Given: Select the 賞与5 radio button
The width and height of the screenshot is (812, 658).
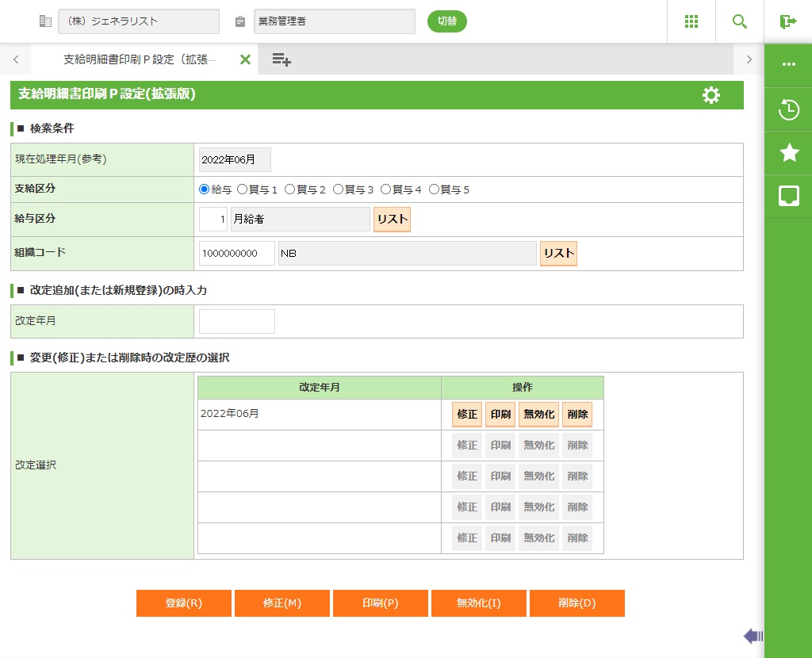Looking at the screenshot, I should 434,189.
